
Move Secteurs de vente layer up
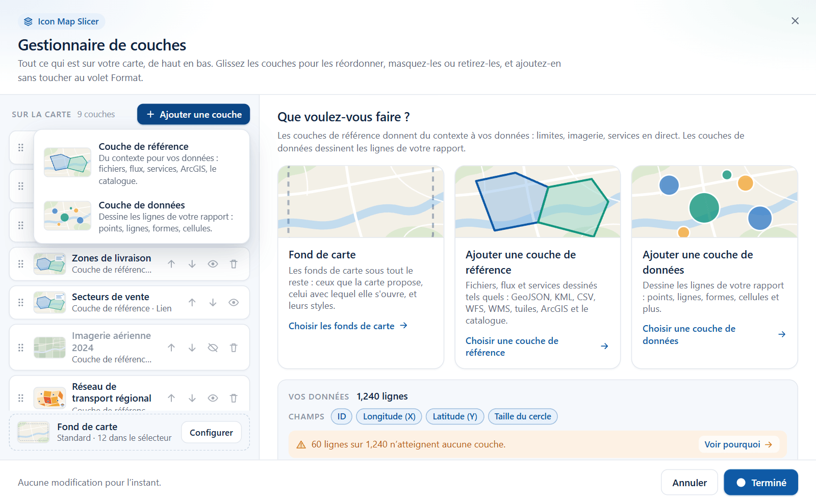click(x=192, y=302)
